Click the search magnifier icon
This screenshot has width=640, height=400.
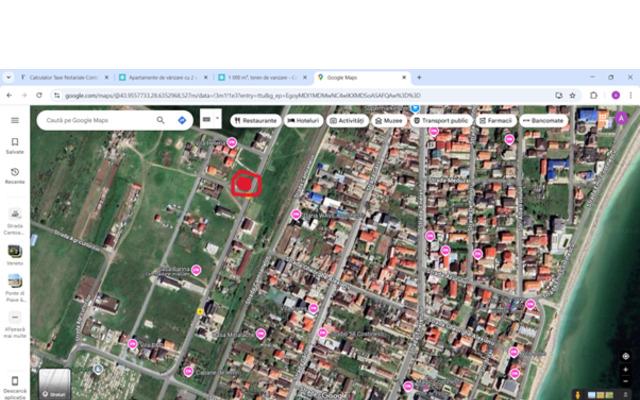(161, 120)
